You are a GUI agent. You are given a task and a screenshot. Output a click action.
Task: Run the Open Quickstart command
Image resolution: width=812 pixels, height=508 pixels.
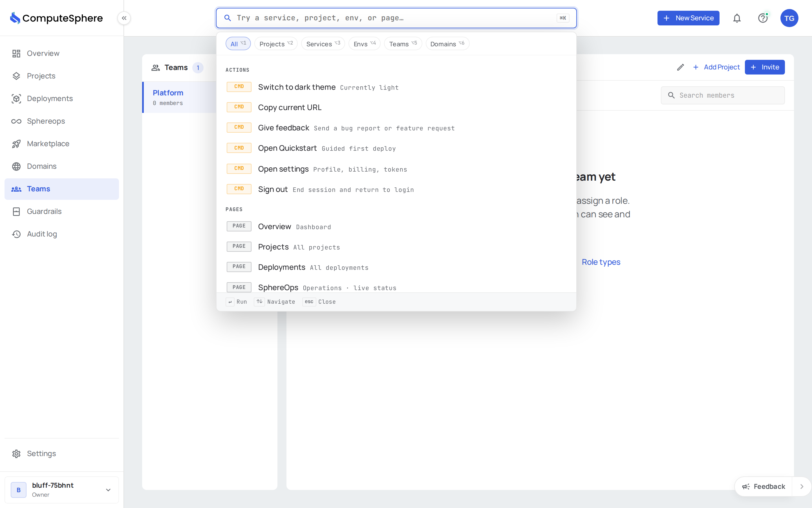coord(396,148)
